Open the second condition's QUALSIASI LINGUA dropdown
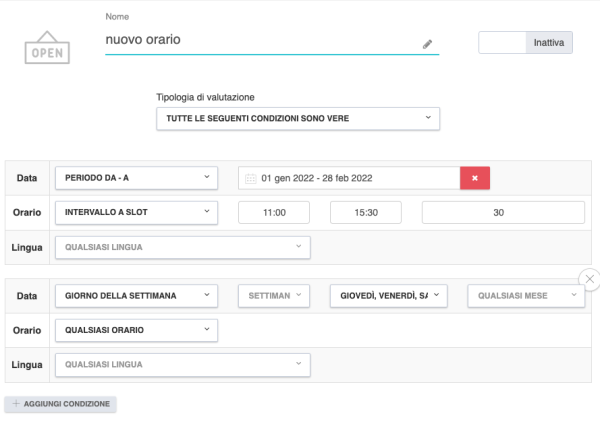Screen dimensions: 600x422 coord(183,365)
